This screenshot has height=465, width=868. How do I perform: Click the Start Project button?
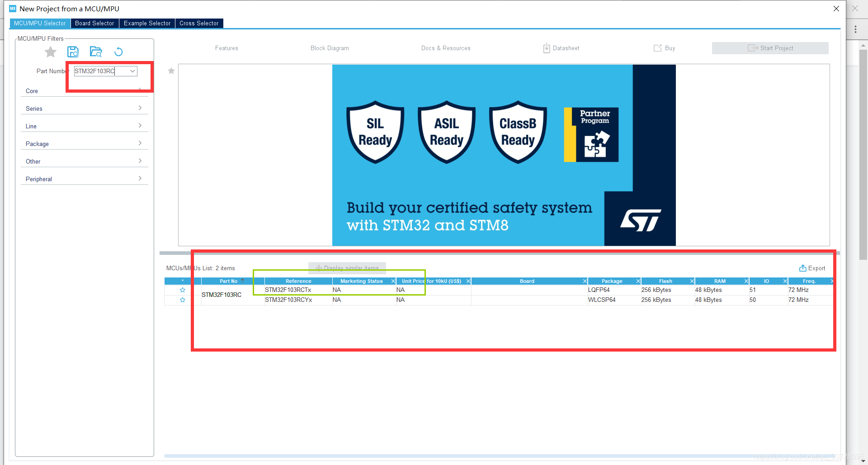(x=770, y=48)
